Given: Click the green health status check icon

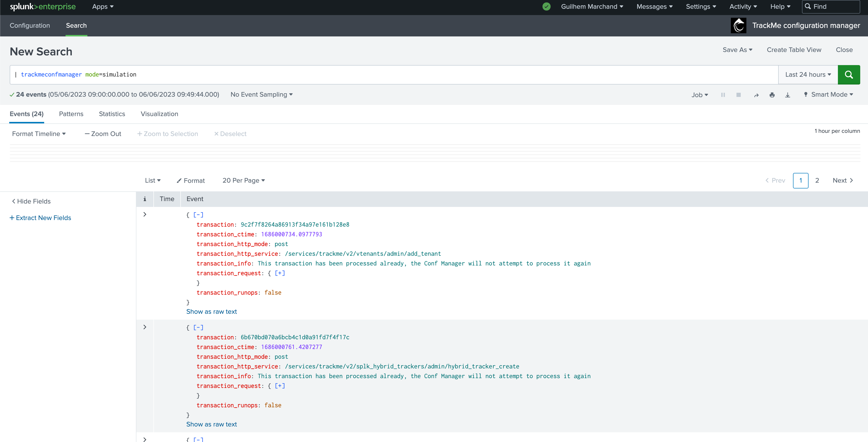Looking at the screenshot, I should pos(547,7).
